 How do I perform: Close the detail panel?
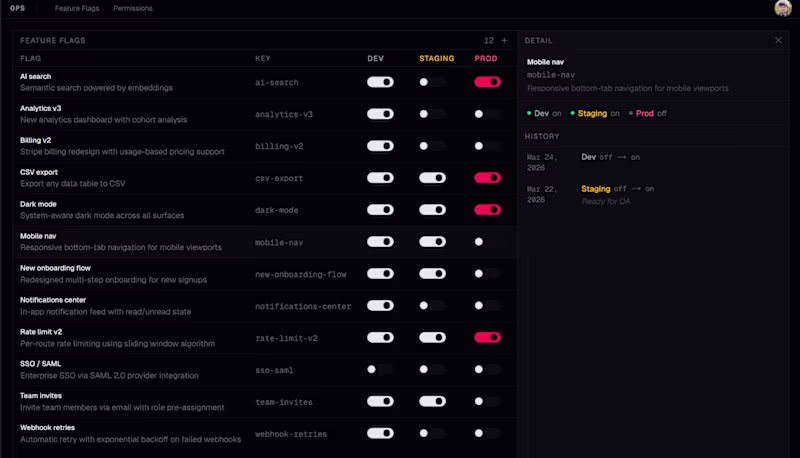pos(778,41)
